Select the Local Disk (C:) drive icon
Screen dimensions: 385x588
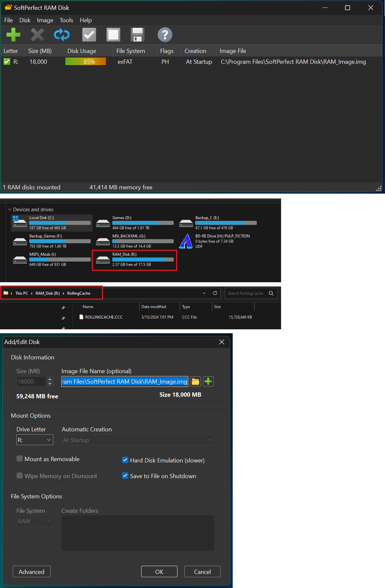point(20,221)
